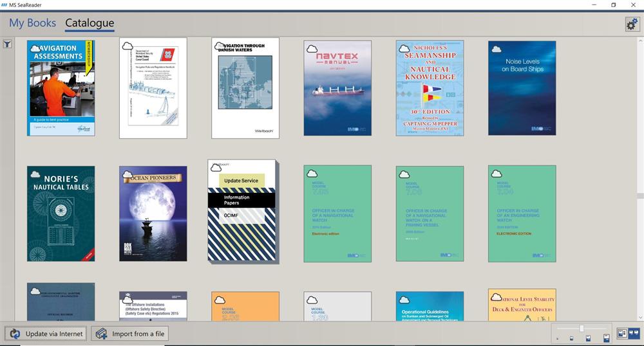Click cloud icon on Ocean Pioneers cover
Image resolution: width=644 pixels, height=346 pixels.
[128, 174]
